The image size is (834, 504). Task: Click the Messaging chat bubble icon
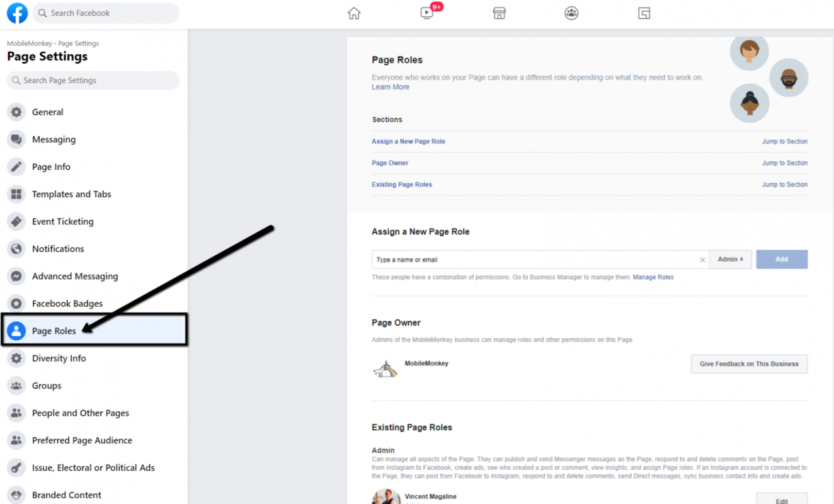coord(16,139)
